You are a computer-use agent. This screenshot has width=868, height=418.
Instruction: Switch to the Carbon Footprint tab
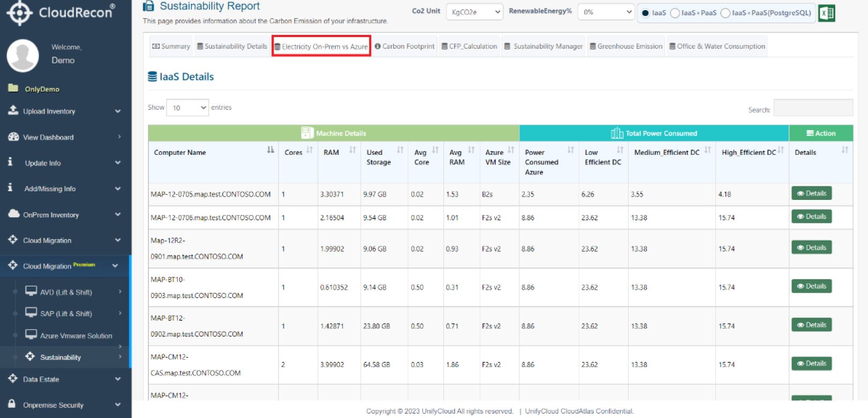point(405,47)
